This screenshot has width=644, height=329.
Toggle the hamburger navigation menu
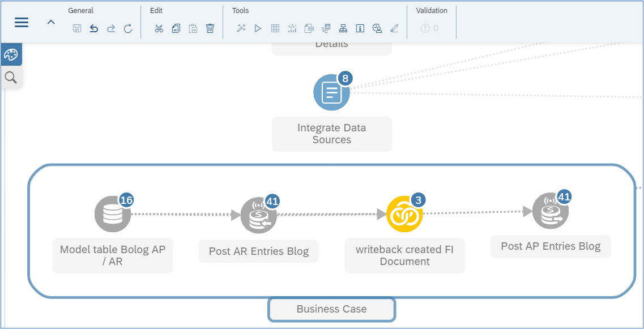click(x=22, y=23)
